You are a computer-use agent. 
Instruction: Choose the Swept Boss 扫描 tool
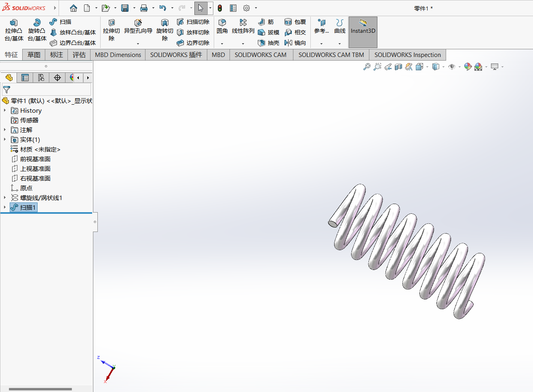(x=60, y=22)
